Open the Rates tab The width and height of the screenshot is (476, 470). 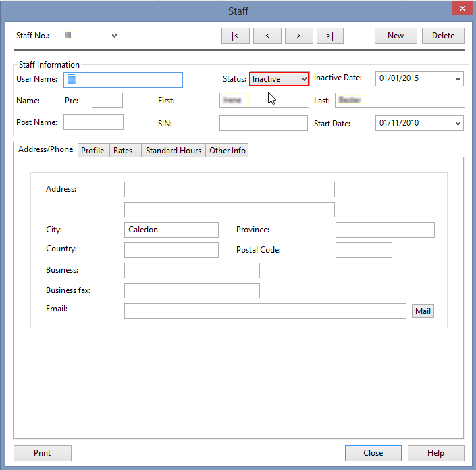pos(123,151)
